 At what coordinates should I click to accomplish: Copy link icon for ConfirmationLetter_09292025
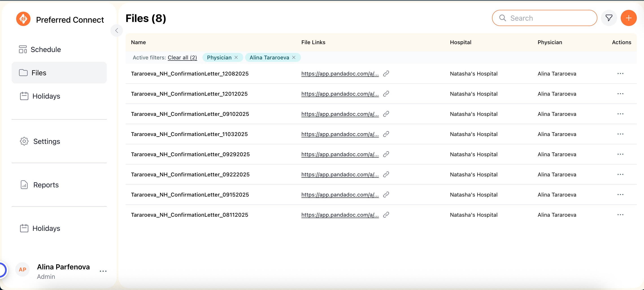[x=386, y=154]
